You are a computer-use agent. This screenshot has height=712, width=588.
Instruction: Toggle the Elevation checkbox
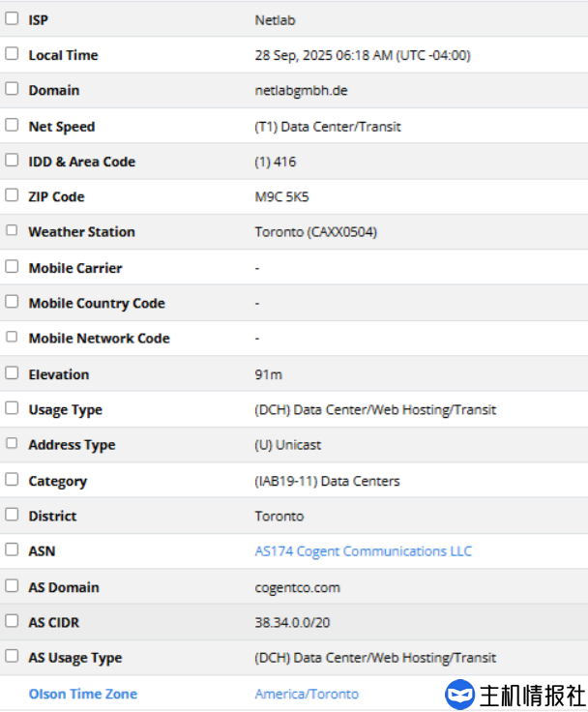12,372
